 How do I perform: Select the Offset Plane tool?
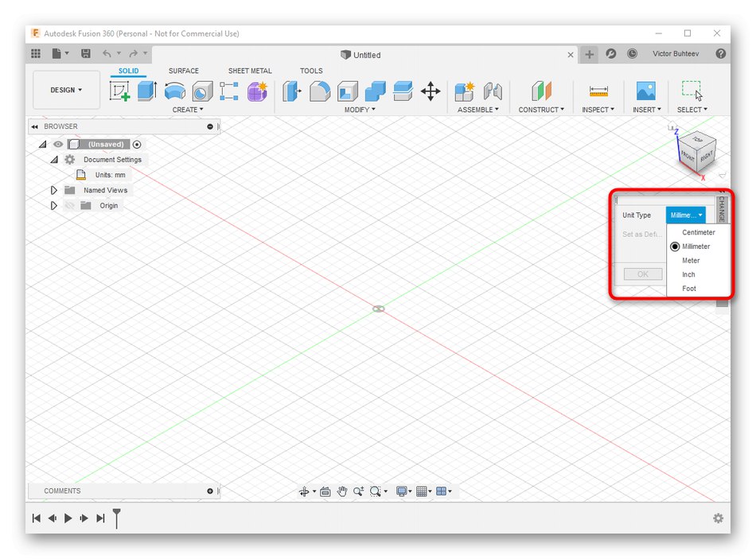point(541,91)
